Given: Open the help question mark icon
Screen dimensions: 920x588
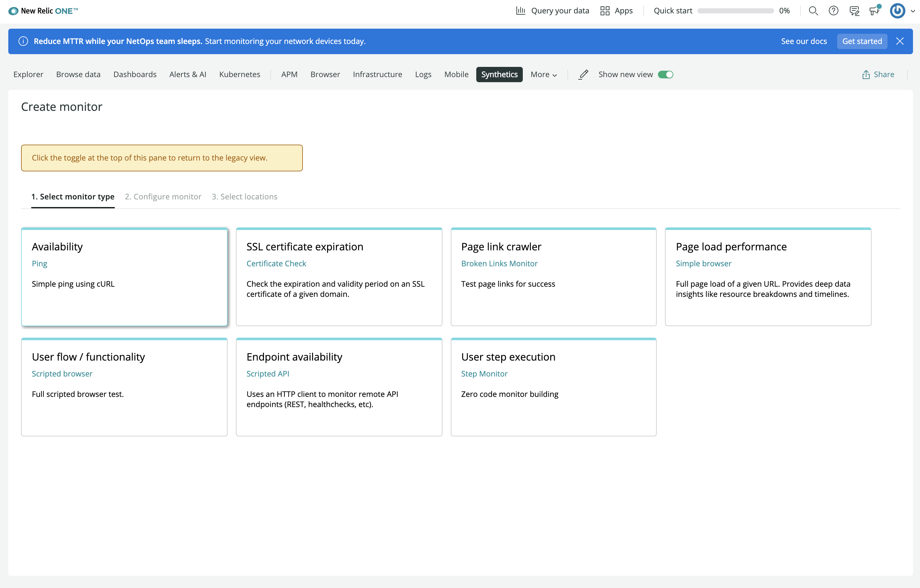Looking at the screenshot, I should point(834,11).
